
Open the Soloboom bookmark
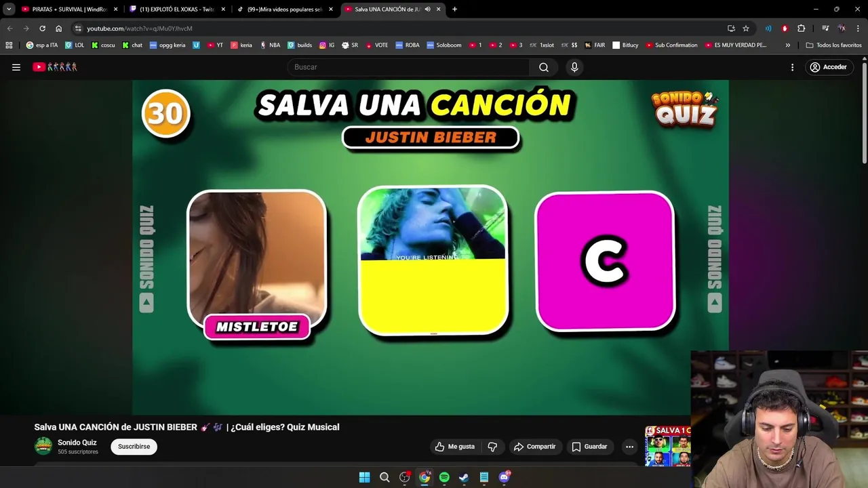pos(444,45)
